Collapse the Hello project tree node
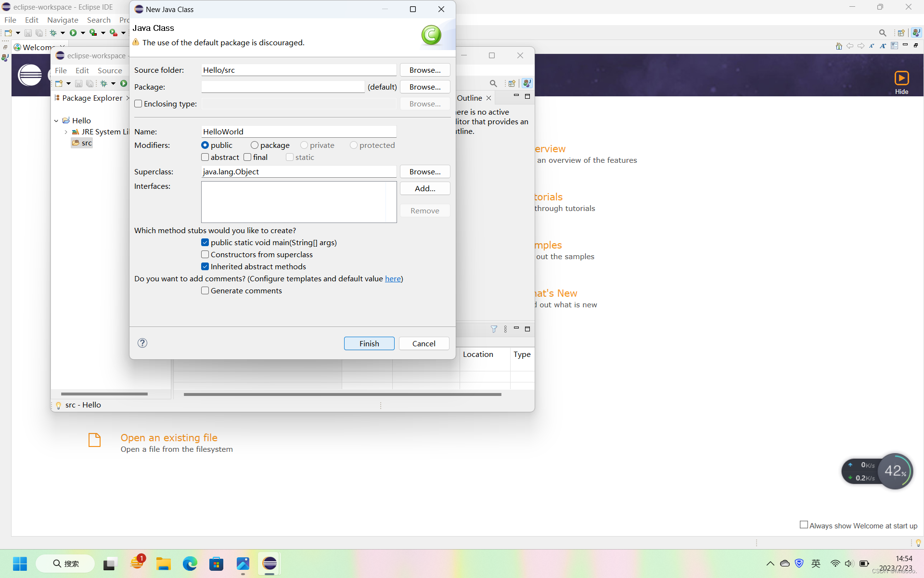This screenshot has width=924, height=578. (x=56, y=120)
